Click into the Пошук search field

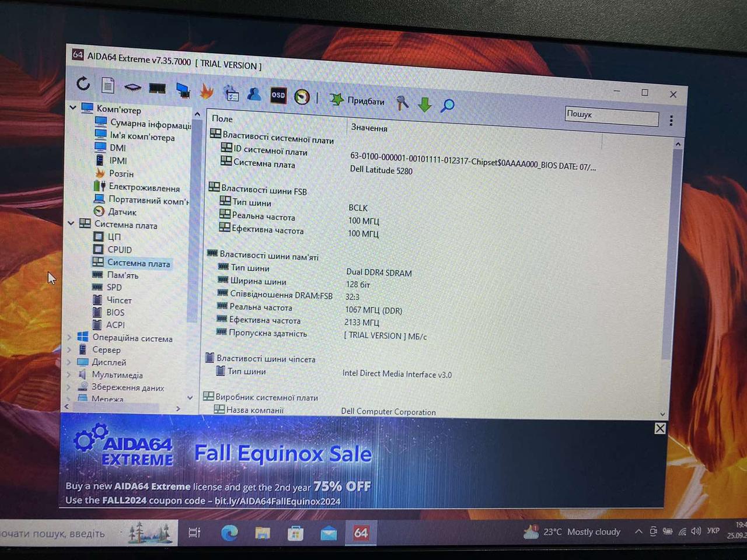pos(612,116)
